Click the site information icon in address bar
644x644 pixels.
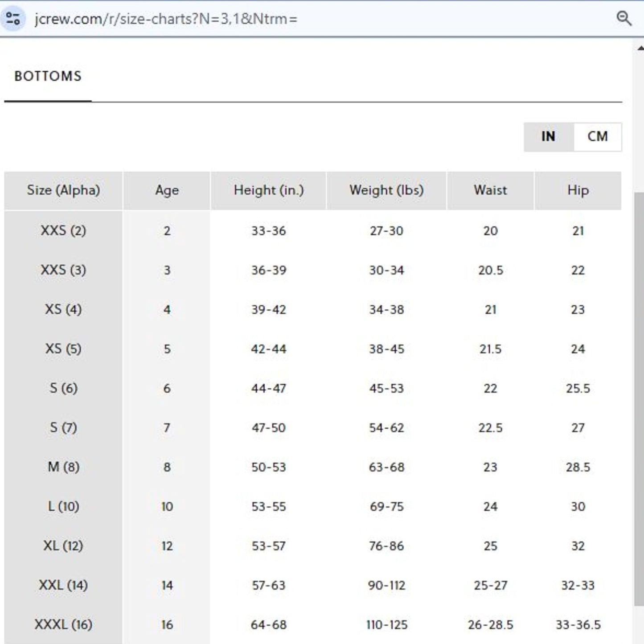[13, 19]
